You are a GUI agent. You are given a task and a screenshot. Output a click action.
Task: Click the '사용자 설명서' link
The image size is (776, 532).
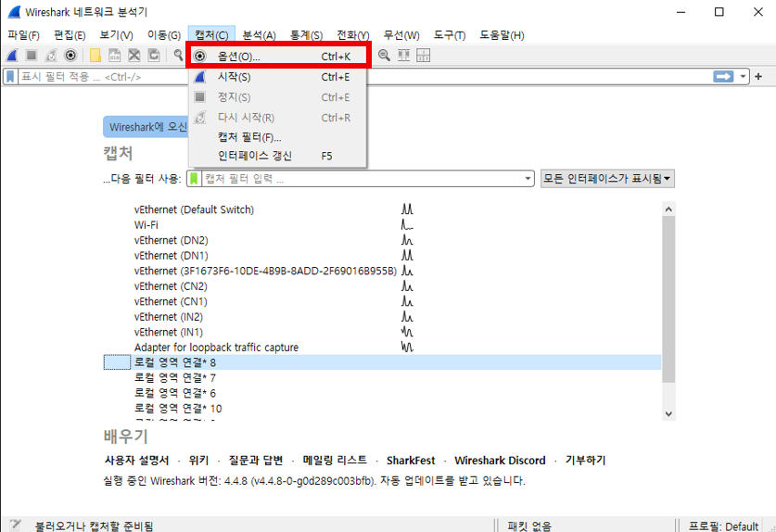pos(136,461)
